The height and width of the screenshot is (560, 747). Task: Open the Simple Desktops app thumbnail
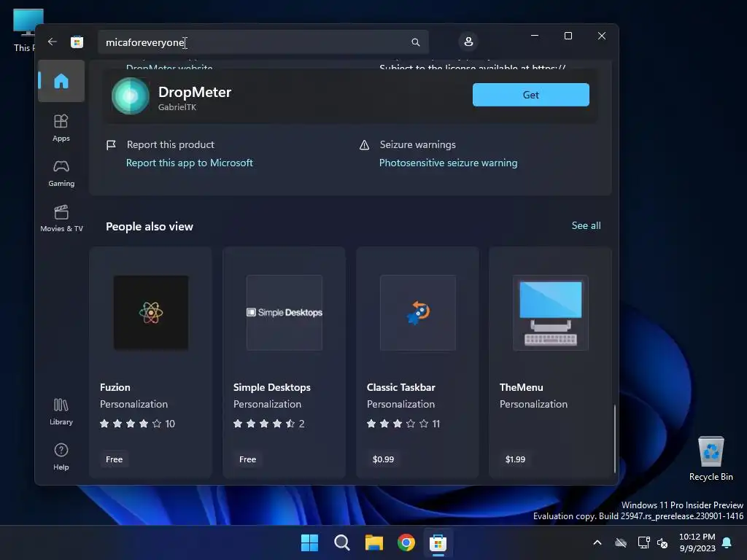pos(285,312)
